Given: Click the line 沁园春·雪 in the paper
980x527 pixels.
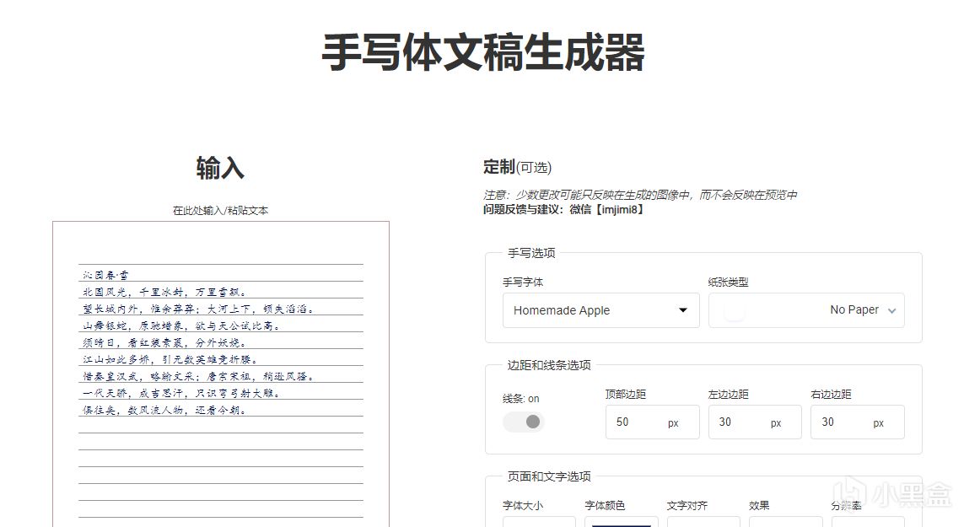Looking at the screenshot, I should click(x=105, y=274).
